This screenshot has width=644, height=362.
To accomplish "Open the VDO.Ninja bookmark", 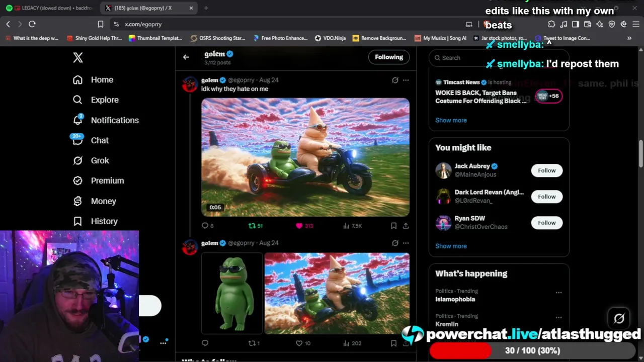I will 330,38.
